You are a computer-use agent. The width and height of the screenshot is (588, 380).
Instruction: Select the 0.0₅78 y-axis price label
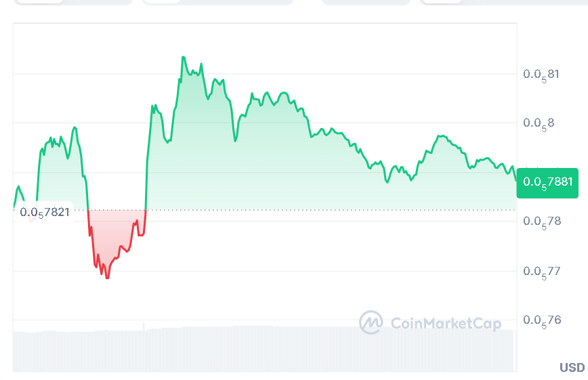(x=541, y=221)
